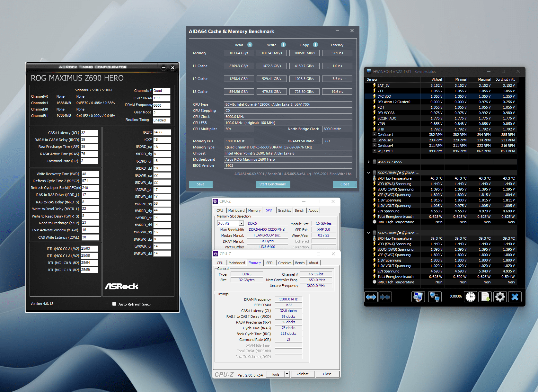Select the IVR VCCSA sensor row
This screenshot has width=538, height=392.
[441, 113]
